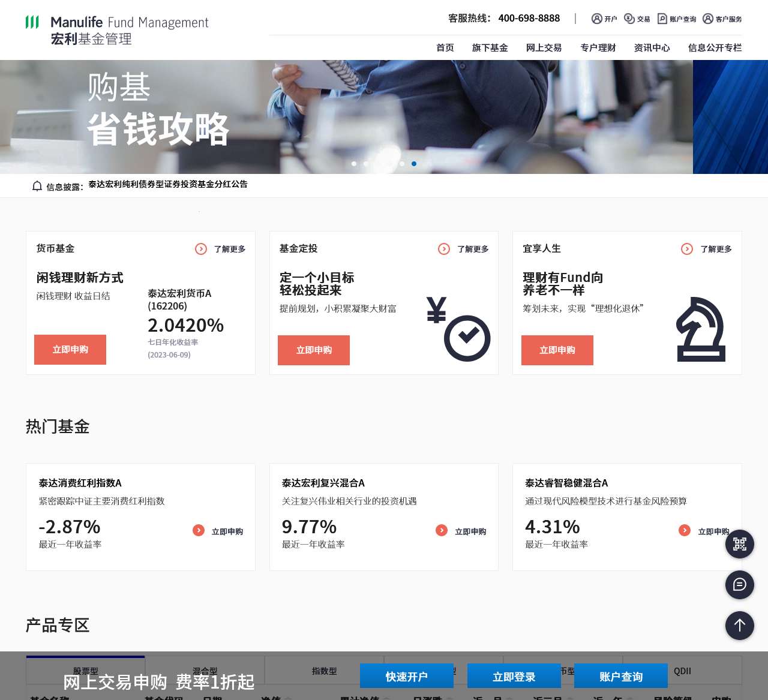The image size is (768, 700).
Task: Click the 泰达消费红利指数A fund title
Action: [80, 483]
